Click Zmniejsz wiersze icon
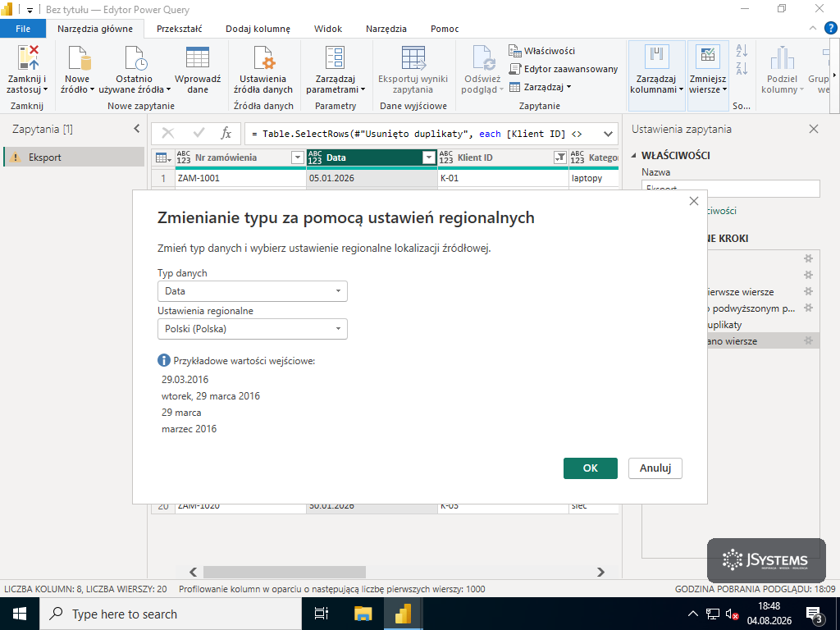The image size is (840, 630). [707, 57]
